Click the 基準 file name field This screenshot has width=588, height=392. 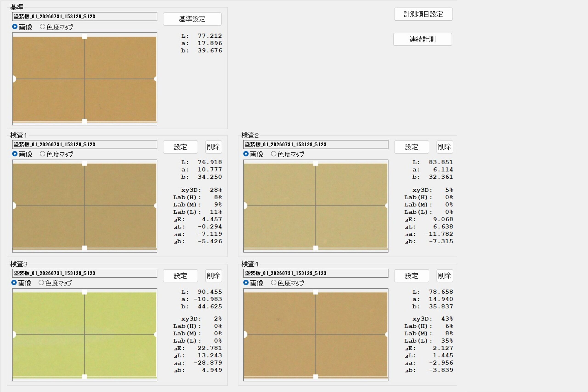pos(85,17)
